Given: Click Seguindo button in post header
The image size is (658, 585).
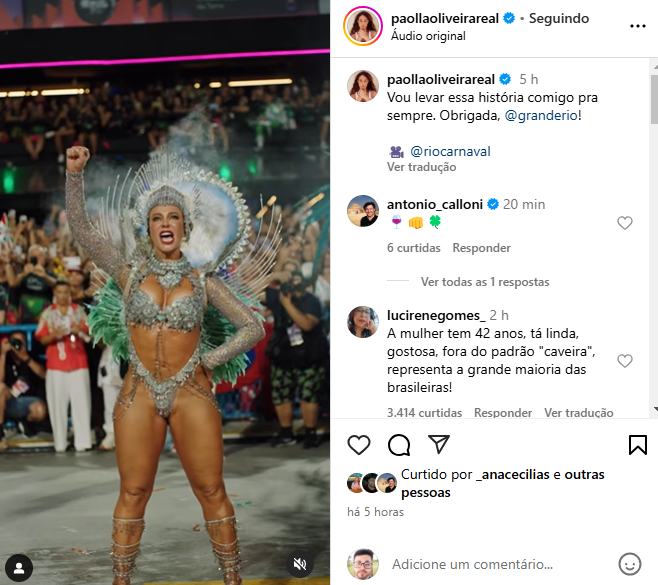Looking at the screenshot, I should [x=559, y=18].
